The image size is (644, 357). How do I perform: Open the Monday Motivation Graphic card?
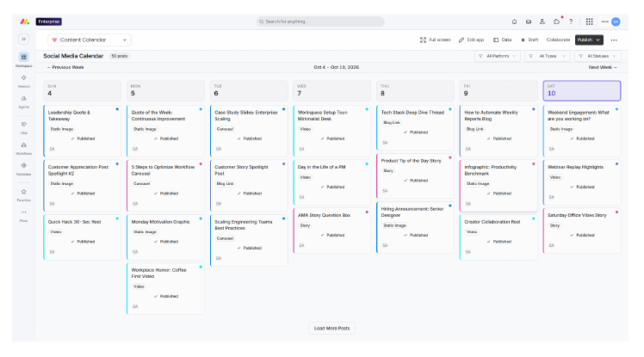click(x=165, y=237)
